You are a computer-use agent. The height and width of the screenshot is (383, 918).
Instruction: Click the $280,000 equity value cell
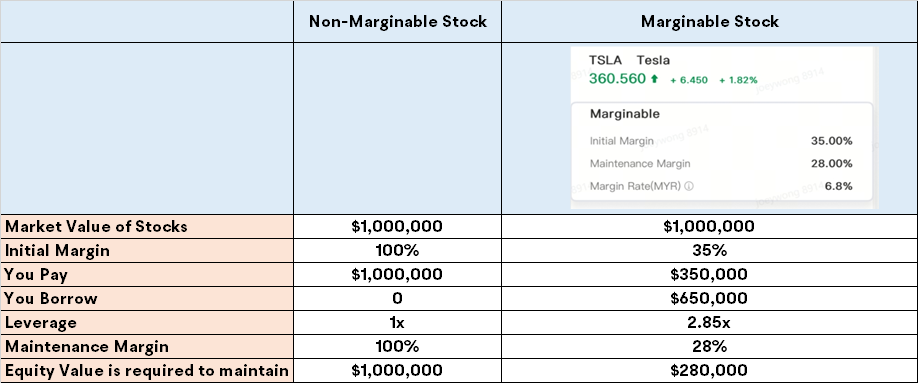tap(709, 371)
